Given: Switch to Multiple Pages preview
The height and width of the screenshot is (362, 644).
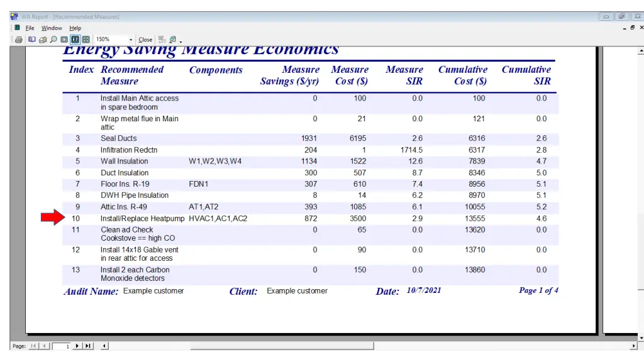Looking at the screenshot, I should click(86, 40).
